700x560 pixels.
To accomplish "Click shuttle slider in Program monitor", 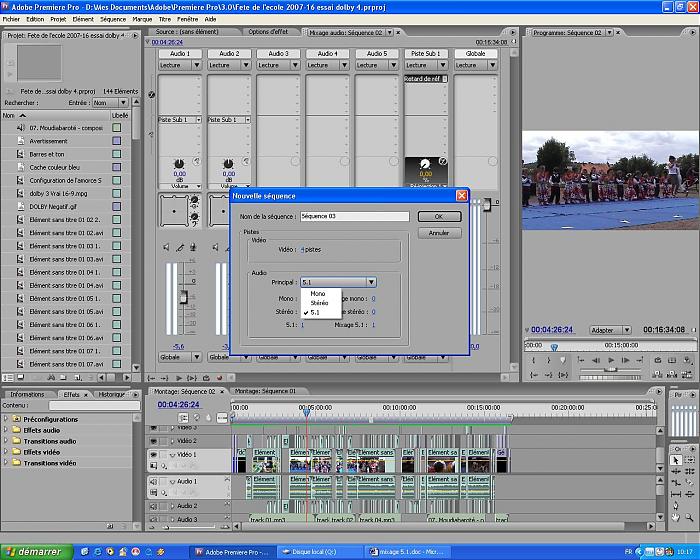I will coord(611,370).
